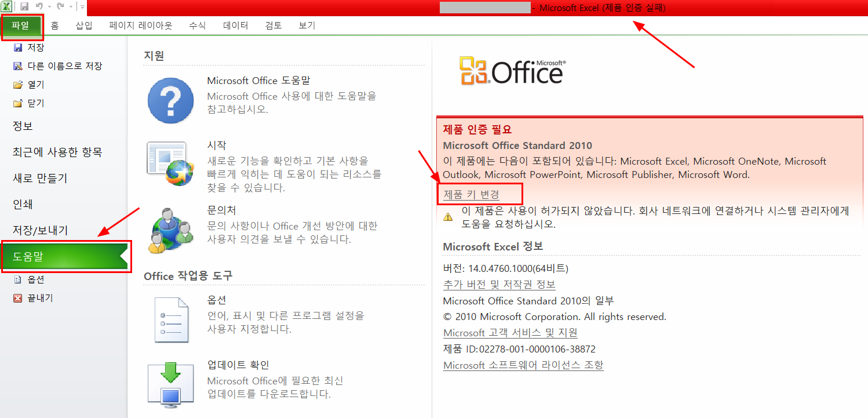The image size is (868, 418).
Task: Switch to the 수식 ribbon tab
Action: pos(197,26)
